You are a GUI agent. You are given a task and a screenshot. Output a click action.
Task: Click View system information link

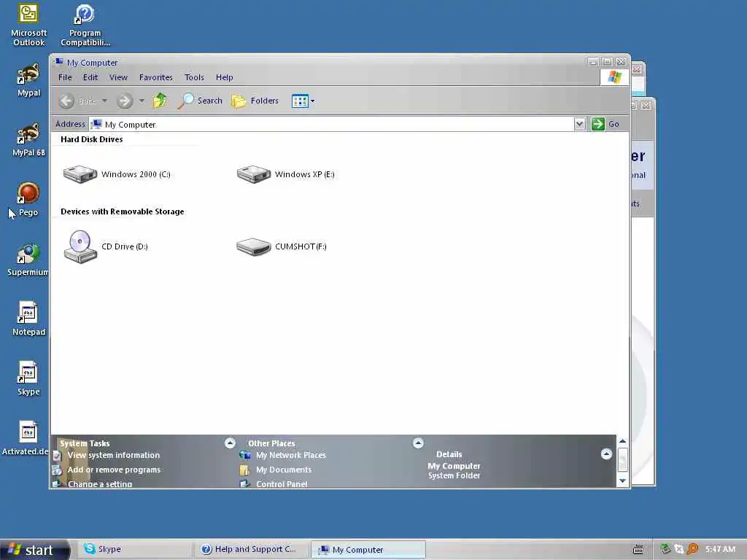coord(113,455)
